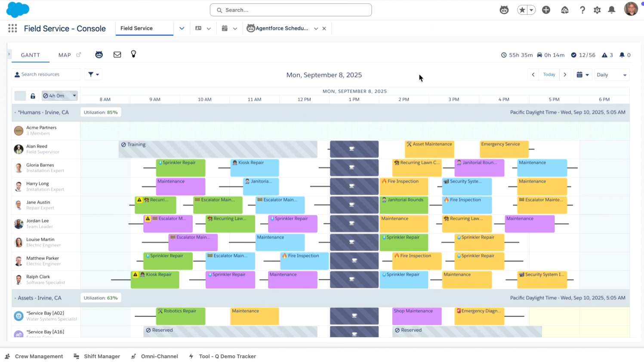Click the total scheduled time clock indicator
644x364 pixels.
pos(517,55)
